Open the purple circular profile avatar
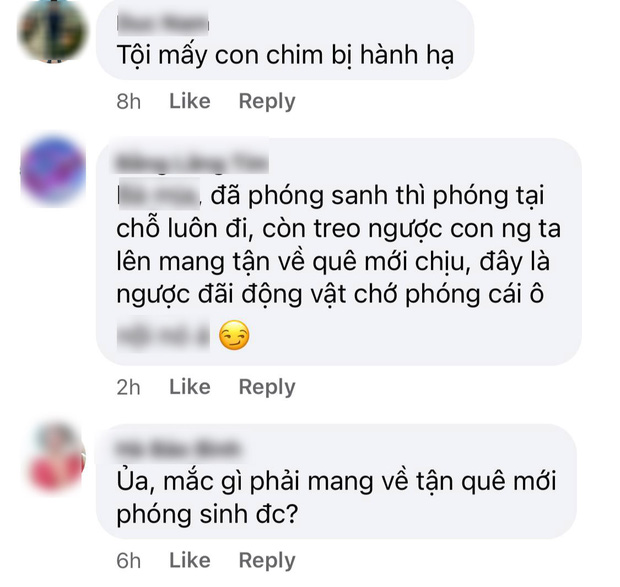 (53, 171)
